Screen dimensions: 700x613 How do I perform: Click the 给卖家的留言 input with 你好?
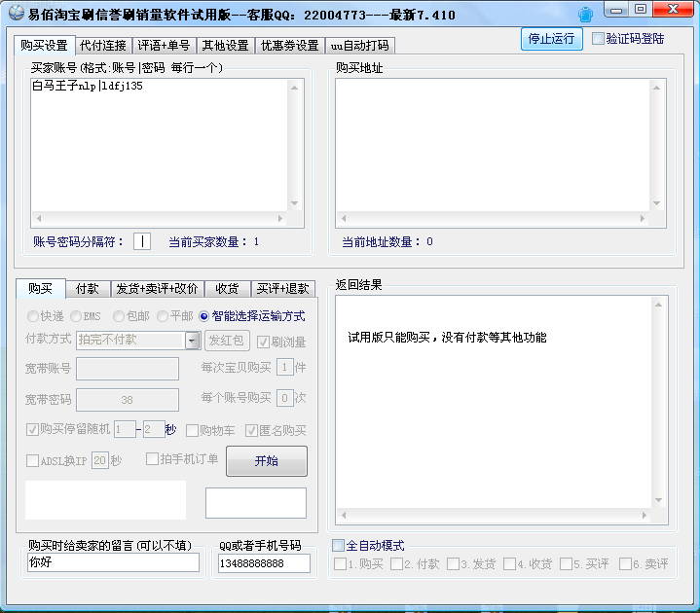click(x=113, y=562)
